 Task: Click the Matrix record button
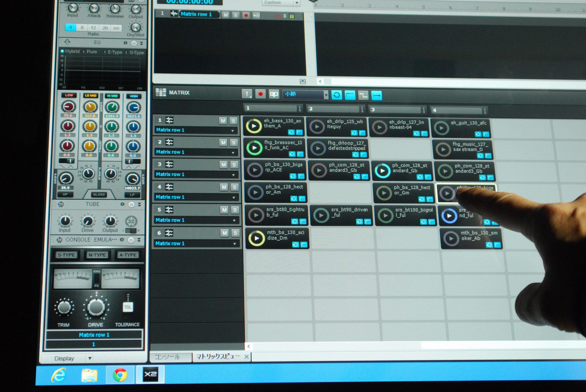[260, 94]
